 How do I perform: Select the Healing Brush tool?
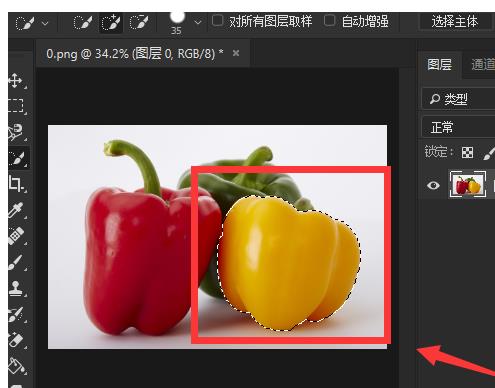[15, 236]
